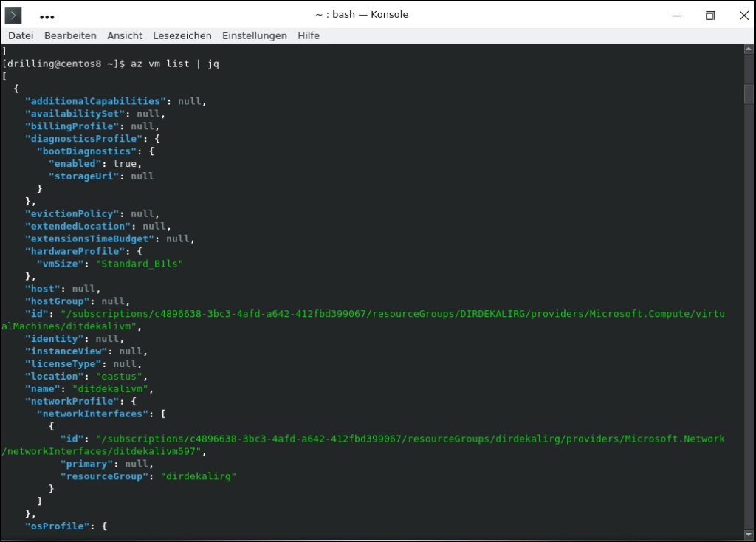The width and height of the screenshot is (756, 542).
Task: Open the Einstellungen menu
Action: tap(255, 35)
